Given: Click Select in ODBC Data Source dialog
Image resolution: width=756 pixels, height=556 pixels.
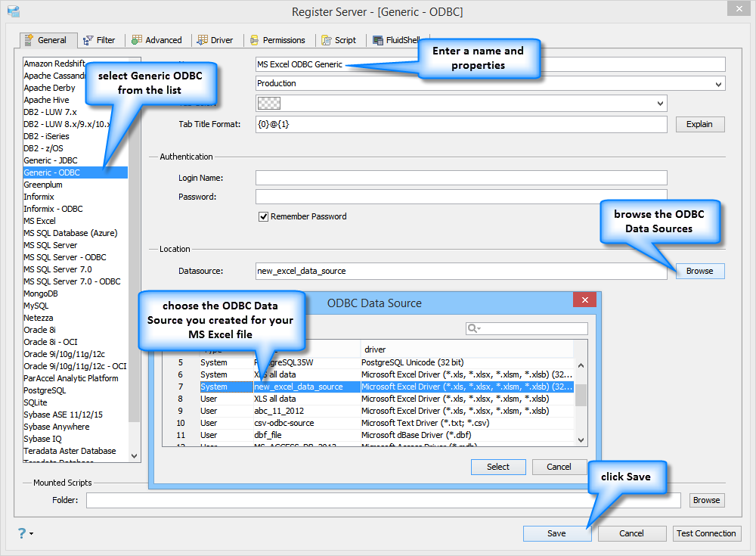Looking at the screenshot, I should click(x=498, y=467).
